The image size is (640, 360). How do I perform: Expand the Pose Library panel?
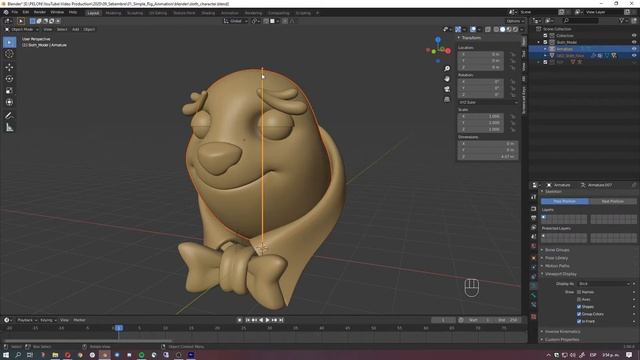point(556,258)
